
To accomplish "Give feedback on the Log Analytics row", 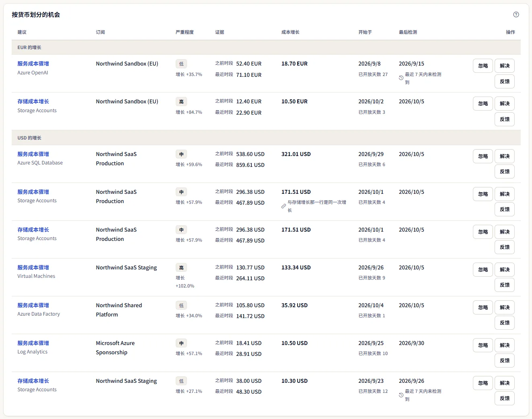I will [x=505, y=361].
